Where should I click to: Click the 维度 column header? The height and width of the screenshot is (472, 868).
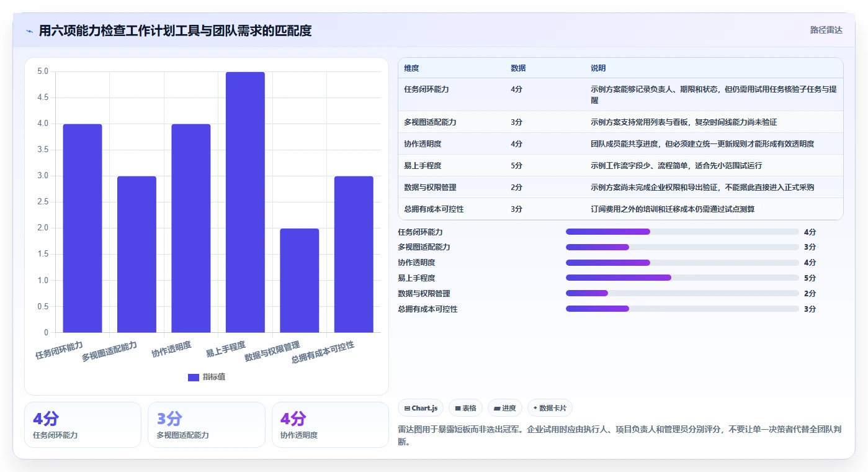(411, 68)
